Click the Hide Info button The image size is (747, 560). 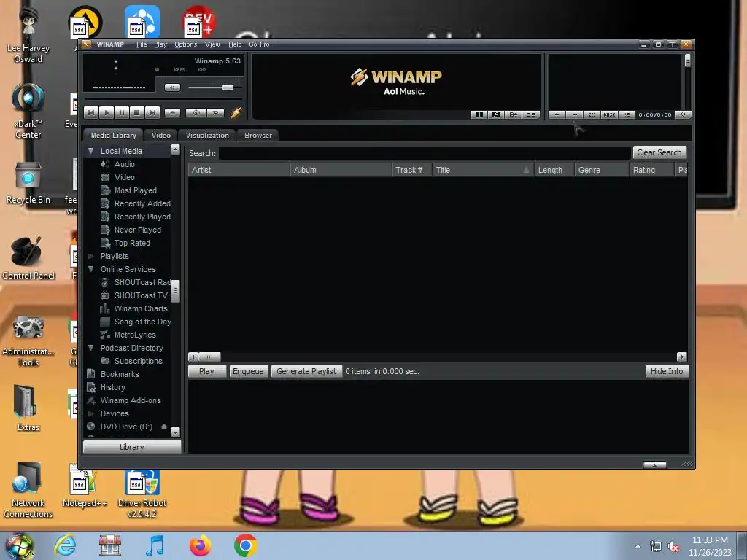(x=667, y=371)
